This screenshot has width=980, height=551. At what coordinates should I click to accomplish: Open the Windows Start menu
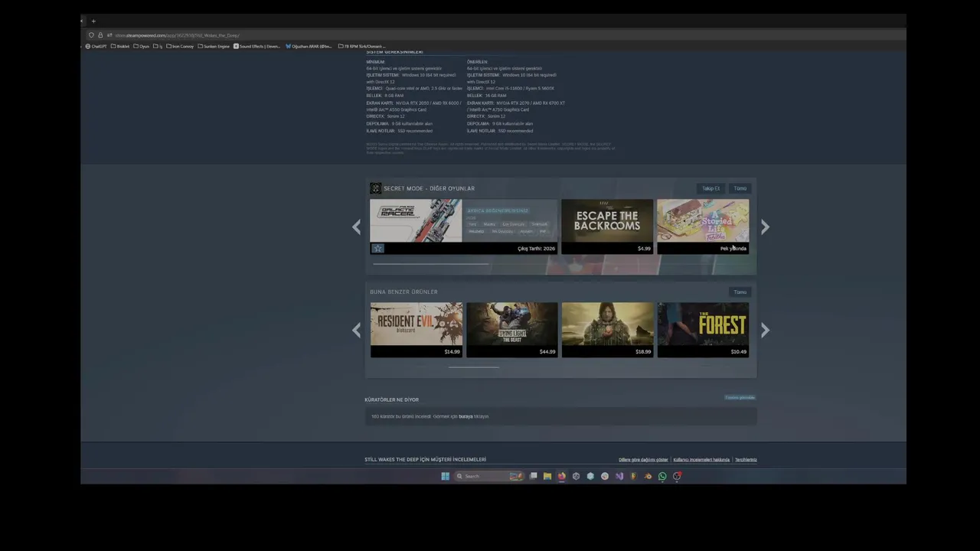446,476
